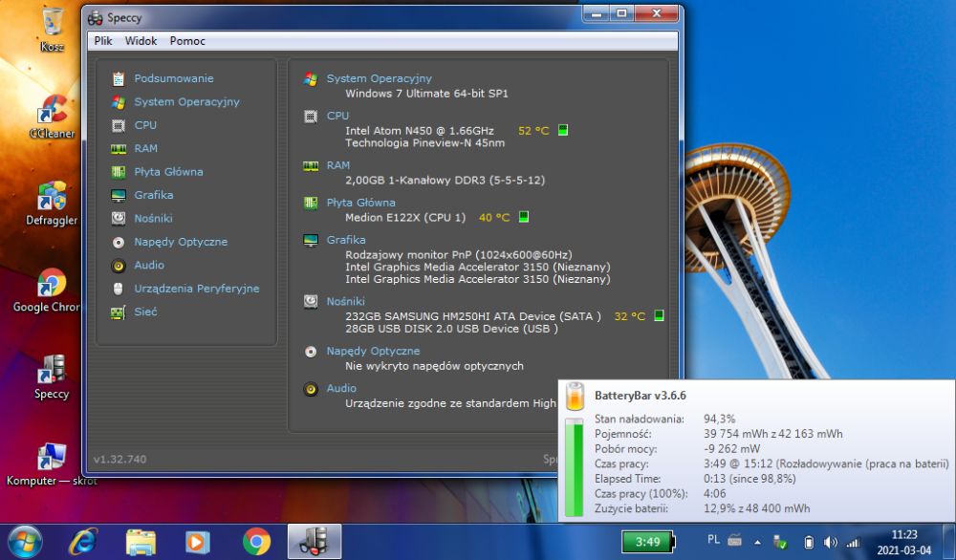Viewport: 956px width, 560px height.
Task: Select Audio in the sidebar
Action: click(149, 265)
